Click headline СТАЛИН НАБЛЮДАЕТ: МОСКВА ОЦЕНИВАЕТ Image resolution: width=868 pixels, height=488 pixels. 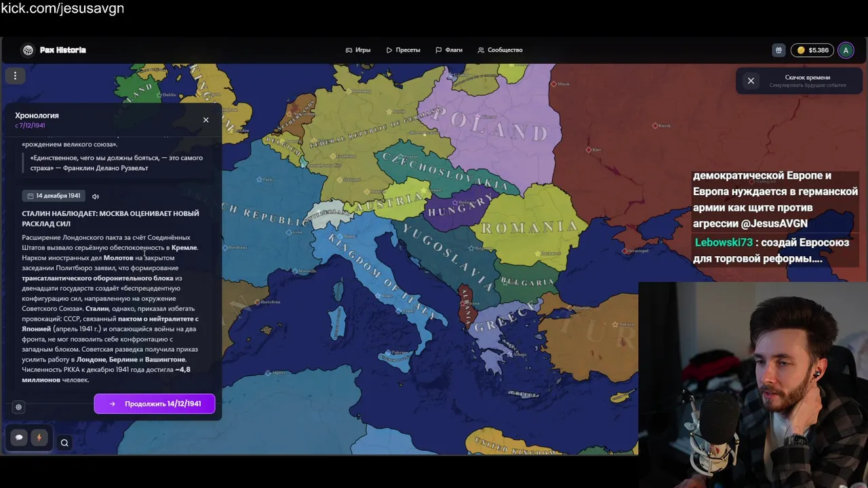click(111, 218)
